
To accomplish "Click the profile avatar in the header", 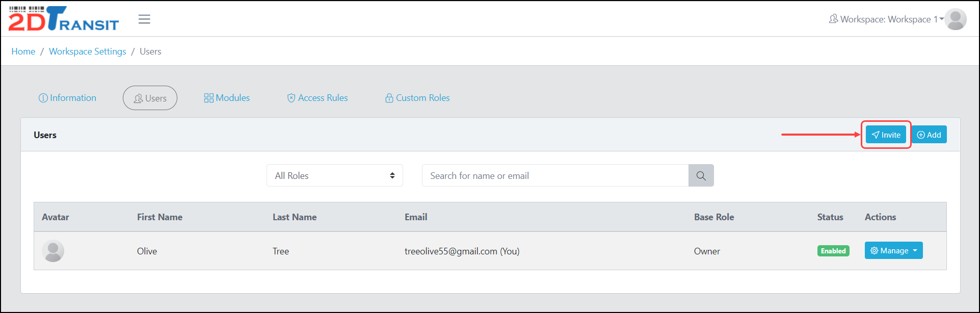I will (956, 19).
